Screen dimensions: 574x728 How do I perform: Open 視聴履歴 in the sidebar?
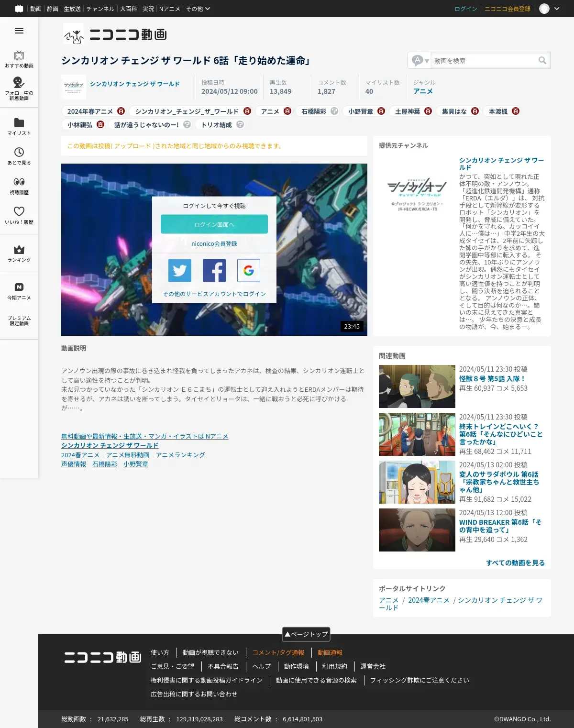[x=19, y=186]
